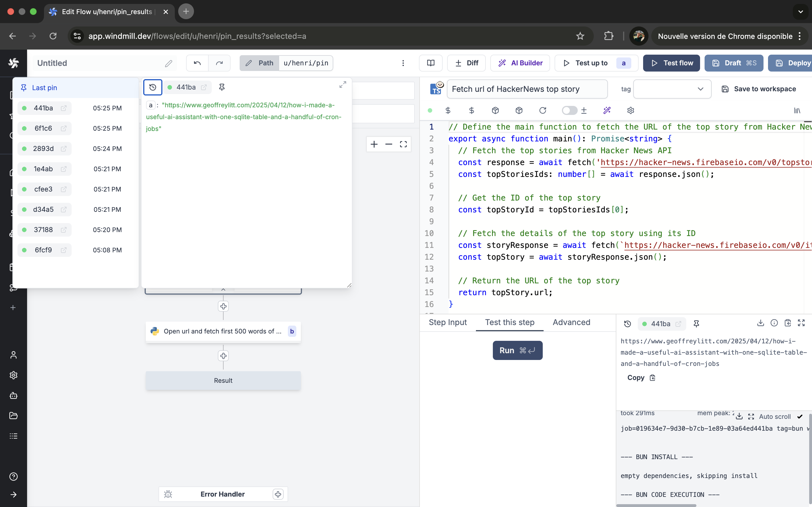The height and width of the screenshot is (507, 812).
Task: Switch to the Advanced tab
Action: coord(571,322)
